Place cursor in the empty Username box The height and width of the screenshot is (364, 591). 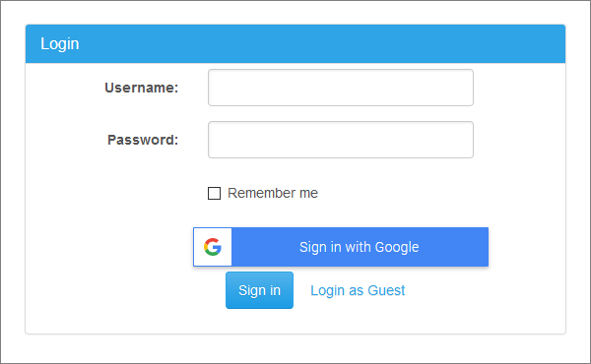pyautogui.click(x=341, y=88)
